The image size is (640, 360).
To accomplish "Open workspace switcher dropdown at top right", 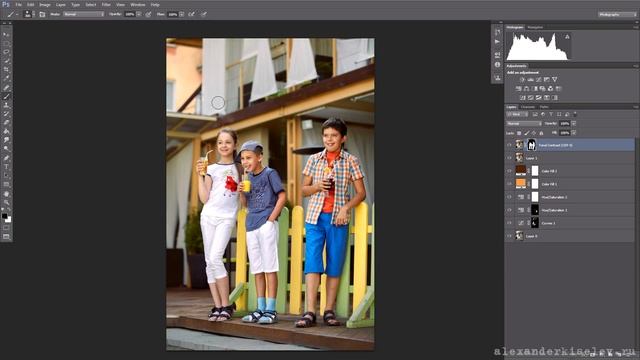I will click(x=618, y=14).
